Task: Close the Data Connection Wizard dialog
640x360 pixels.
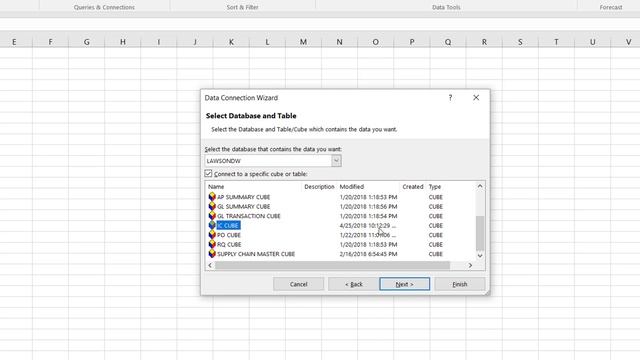Action: [x=476, y=98]
